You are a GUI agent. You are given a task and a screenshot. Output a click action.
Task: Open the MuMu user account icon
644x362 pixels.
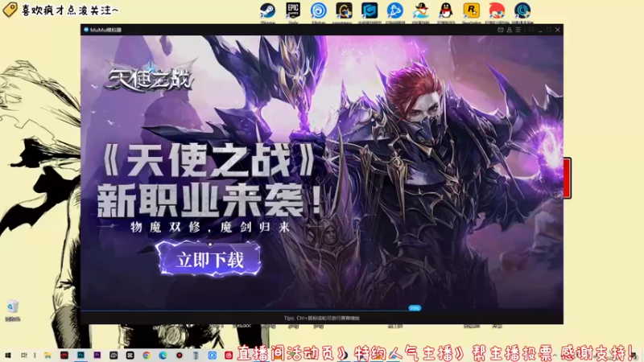[510, 30]
